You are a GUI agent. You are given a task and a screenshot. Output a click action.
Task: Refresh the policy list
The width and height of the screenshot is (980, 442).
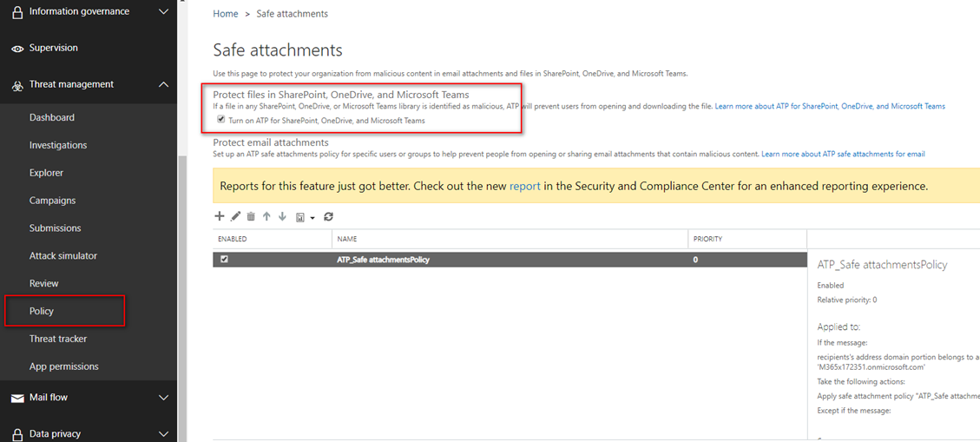click(329, 216)
